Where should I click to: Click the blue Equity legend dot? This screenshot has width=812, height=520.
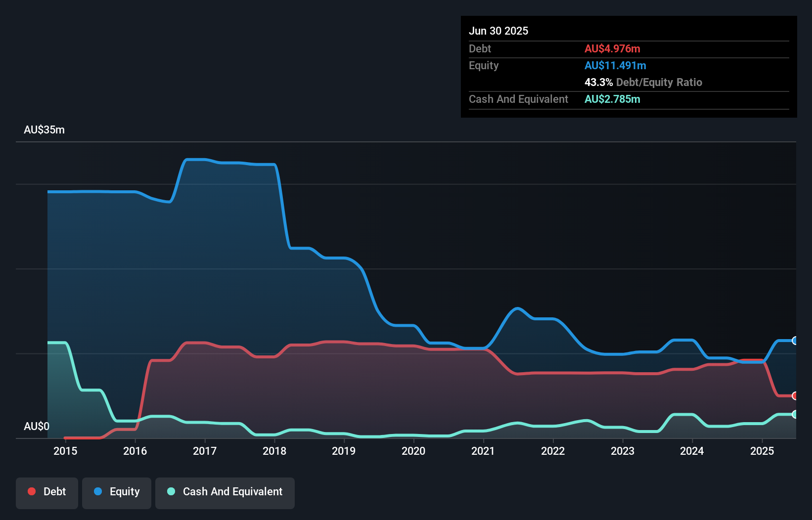[x=98, y=491]
